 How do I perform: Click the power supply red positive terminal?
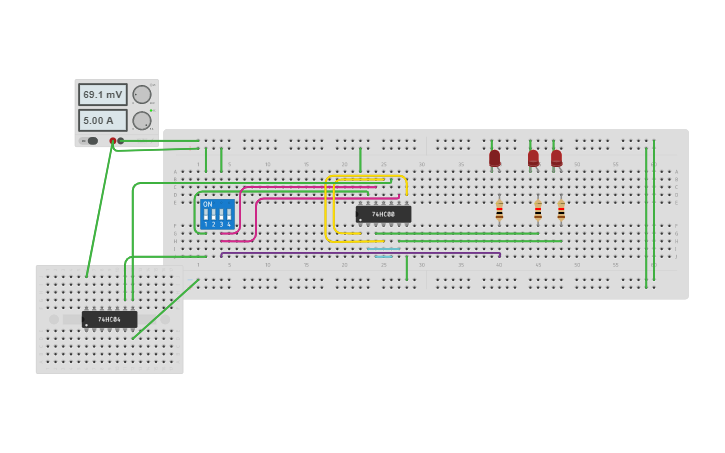point(113,141)
